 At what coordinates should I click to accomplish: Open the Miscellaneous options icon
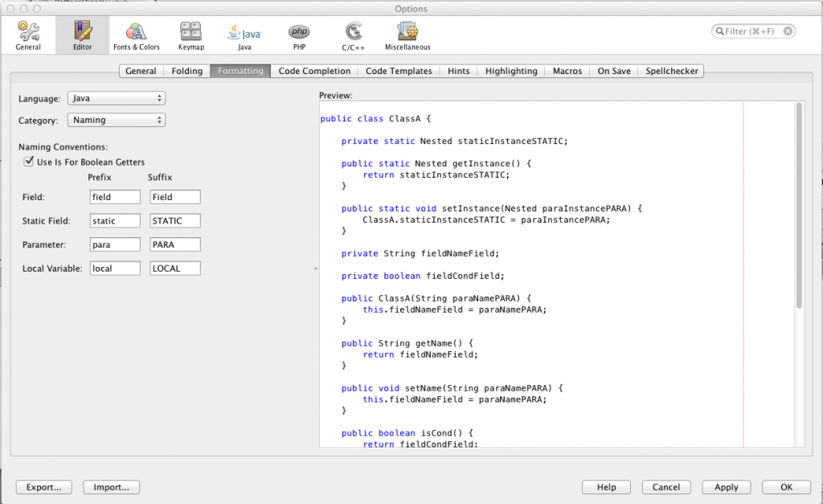tap(407, 35)
